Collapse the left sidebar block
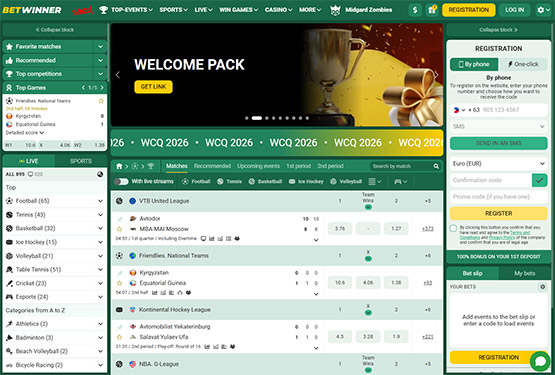 click(55, 30)
